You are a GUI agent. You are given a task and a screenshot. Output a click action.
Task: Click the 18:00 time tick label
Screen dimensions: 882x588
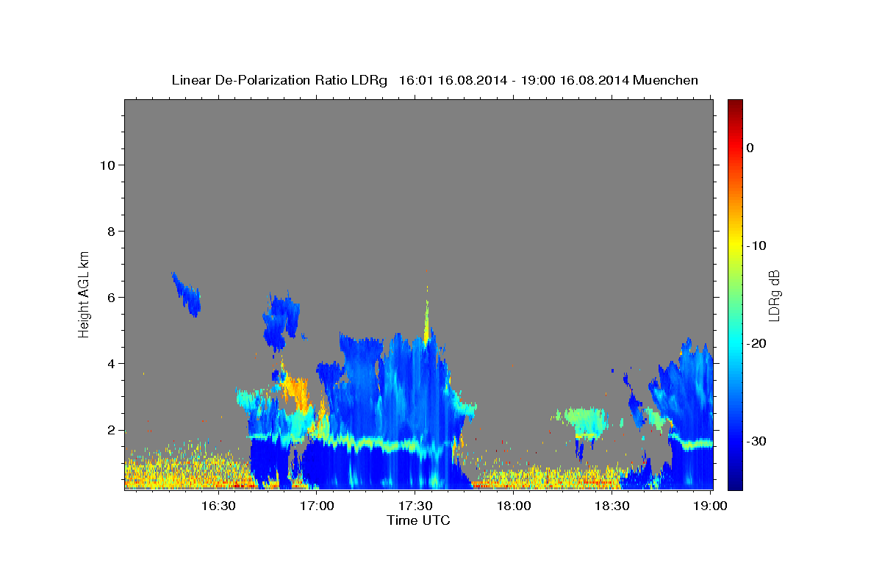(x=514, y=506)
